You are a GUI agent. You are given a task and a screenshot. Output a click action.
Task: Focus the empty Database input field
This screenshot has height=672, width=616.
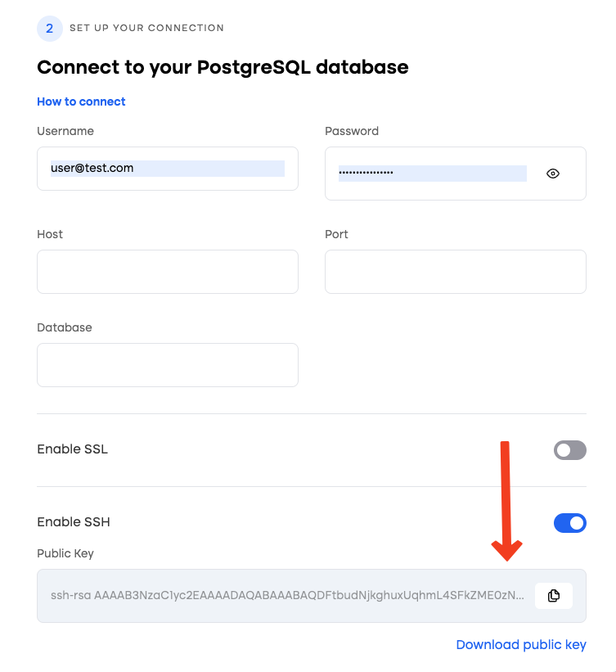167,365
